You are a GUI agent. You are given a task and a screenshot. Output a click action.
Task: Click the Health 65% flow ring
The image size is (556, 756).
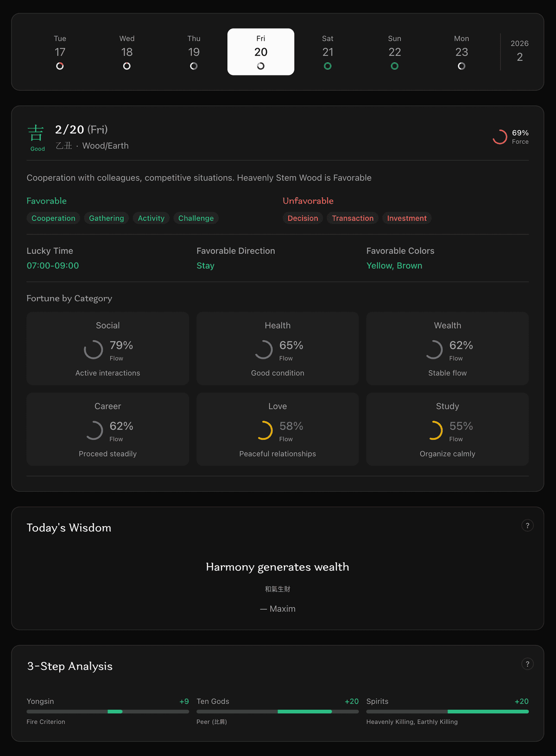[263, 350]
